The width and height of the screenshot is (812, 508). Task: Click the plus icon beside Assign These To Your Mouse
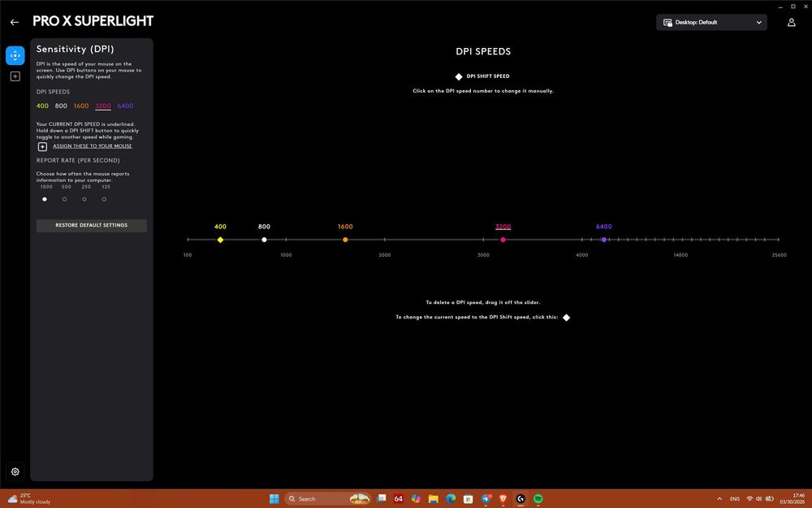pos(42,146)
